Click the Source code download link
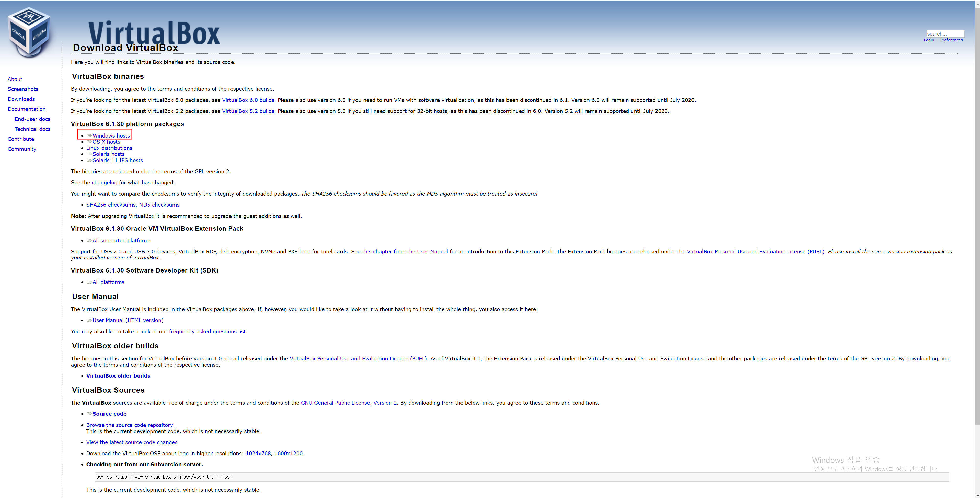Viewport: 980px width, 498px height. pyautogui.click(x=110, y=414)
